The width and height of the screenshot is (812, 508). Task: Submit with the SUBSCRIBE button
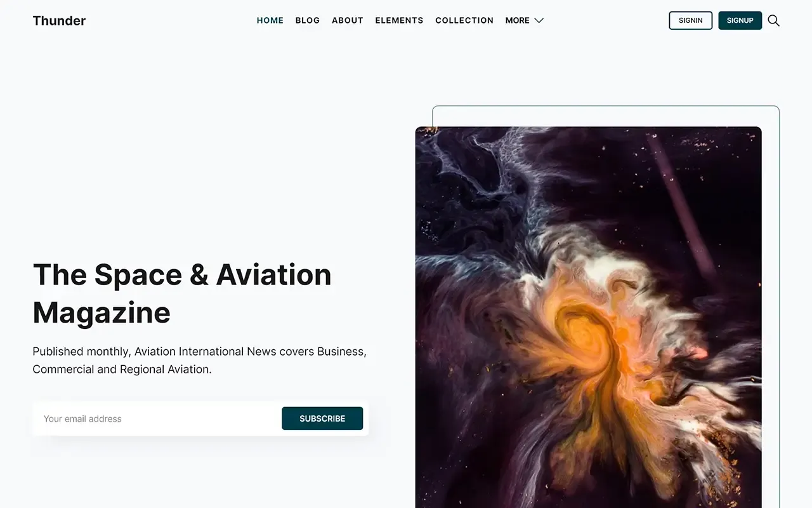(x=322, y=418)
